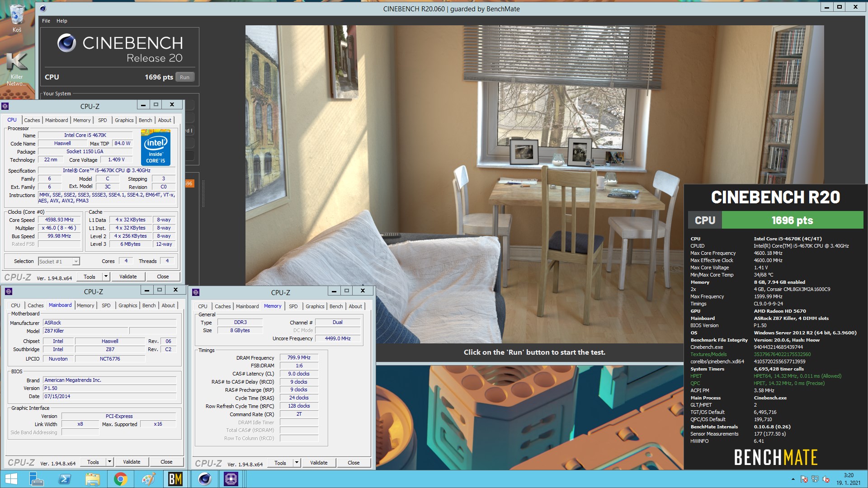Switch to Cinebench in the taskbar
Image resolution: width=868 pixels, height=488 pixels.
pos(205,479)
